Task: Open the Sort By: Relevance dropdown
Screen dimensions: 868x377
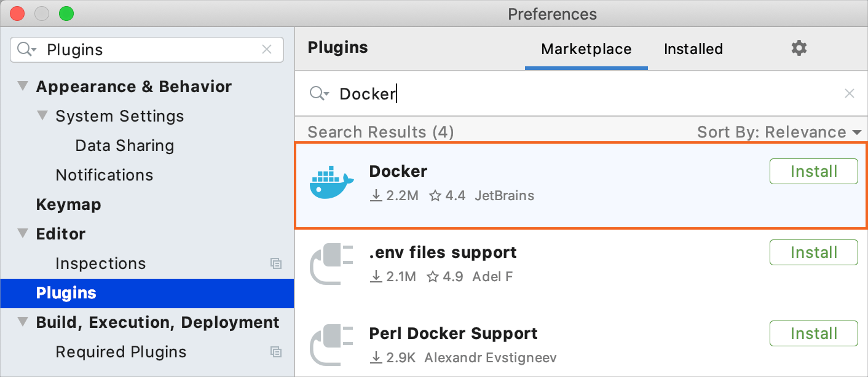Action: pos(779,132)
